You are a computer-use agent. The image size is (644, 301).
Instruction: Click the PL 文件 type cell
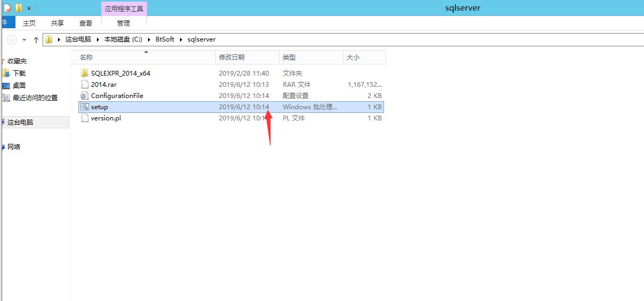coord(294,118)
